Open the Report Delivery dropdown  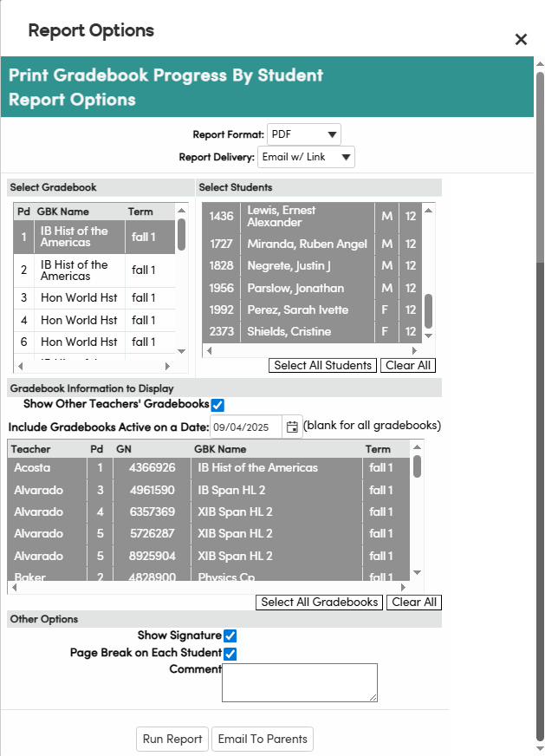[306, 157]
